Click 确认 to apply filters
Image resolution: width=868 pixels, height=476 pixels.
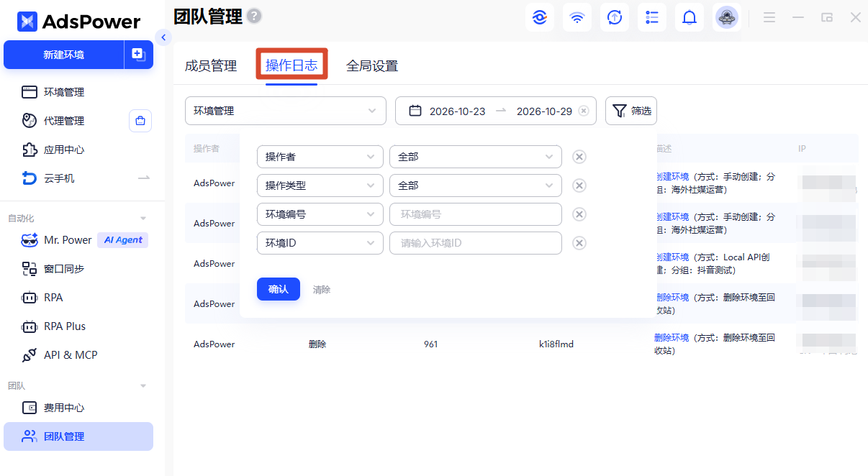pyautogui.click(x=279, y=289)
